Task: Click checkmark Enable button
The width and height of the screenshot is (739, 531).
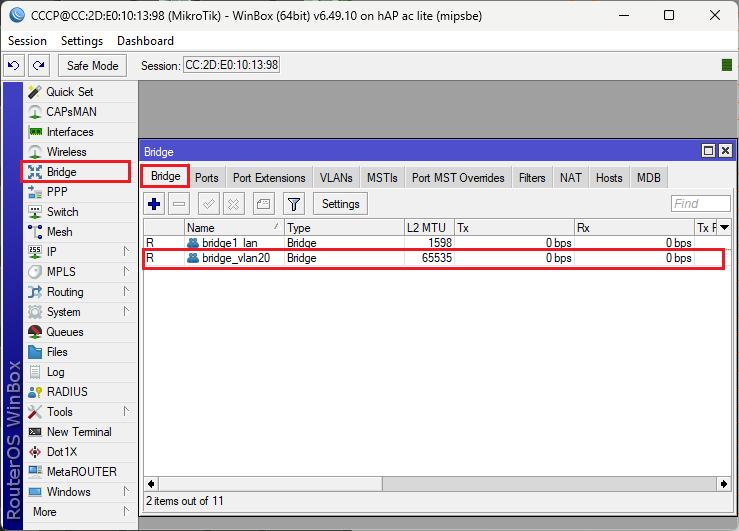Action: tap(208, 204)
